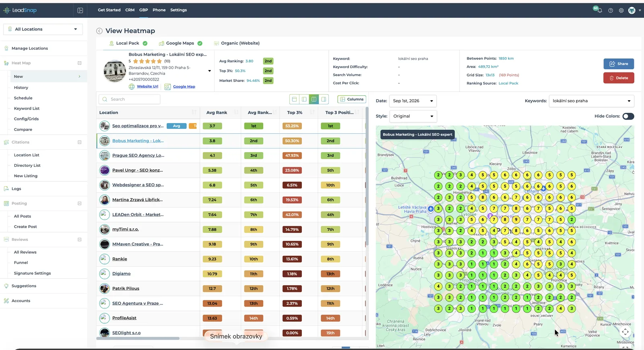Screen dimensions: 644x350
Task: Open settings gear icon in header
Action: point(621,10)
